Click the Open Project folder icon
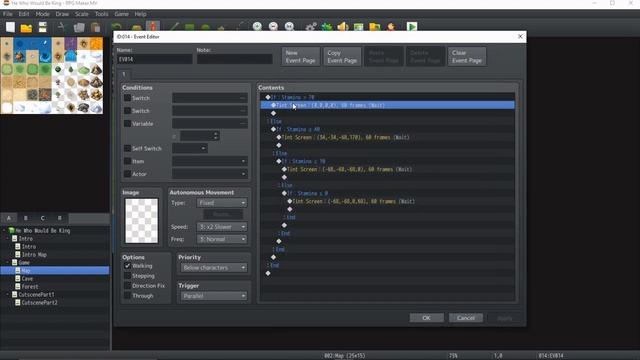 [x=26, y=27]
